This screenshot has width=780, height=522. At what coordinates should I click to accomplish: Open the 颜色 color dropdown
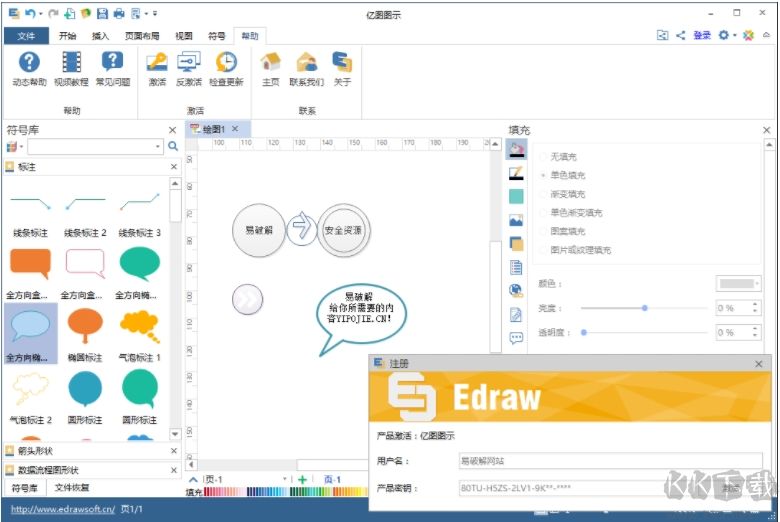point(739,284)
